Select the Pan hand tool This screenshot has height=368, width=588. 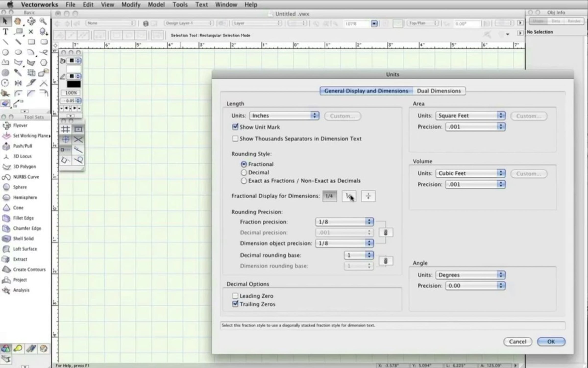point(18,21)
